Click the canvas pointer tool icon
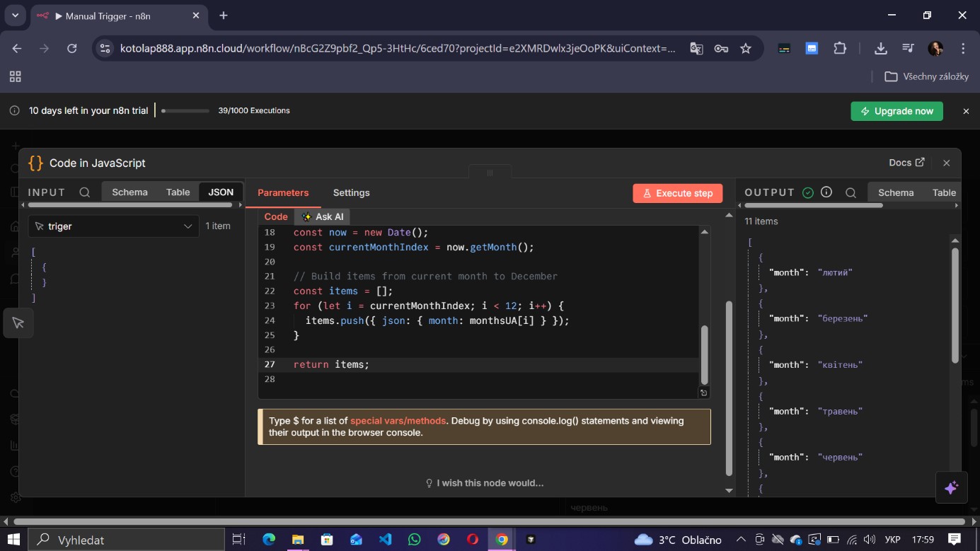 tap(18, 323)
